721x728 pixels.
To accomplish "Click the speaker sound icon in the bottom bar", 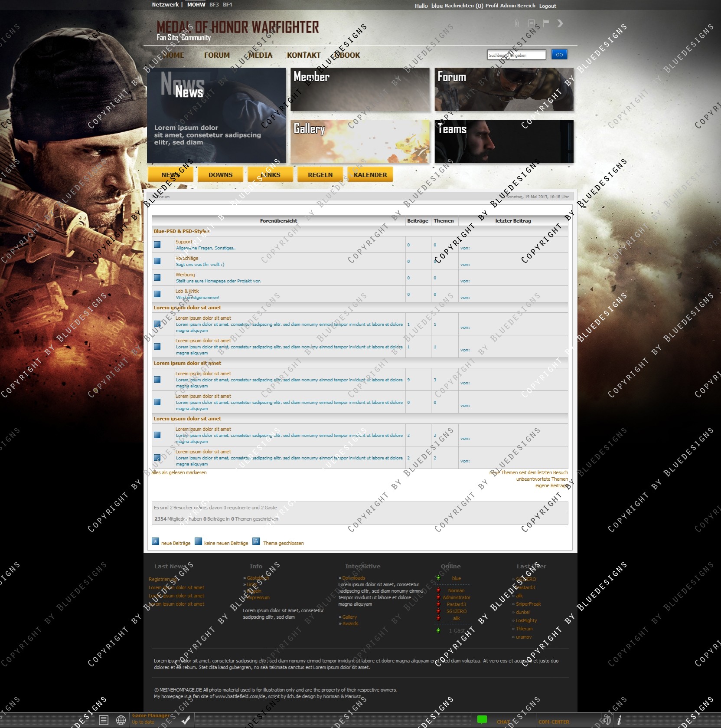I will [607, 720].
